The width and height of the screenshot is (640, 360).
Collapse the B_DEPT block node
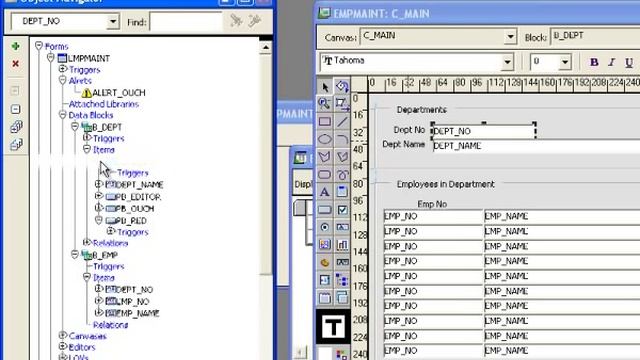click(x=75, y=127)
